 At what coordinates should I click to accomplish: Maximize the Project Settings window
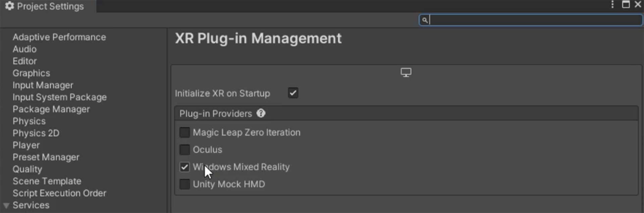coord(626,5)
